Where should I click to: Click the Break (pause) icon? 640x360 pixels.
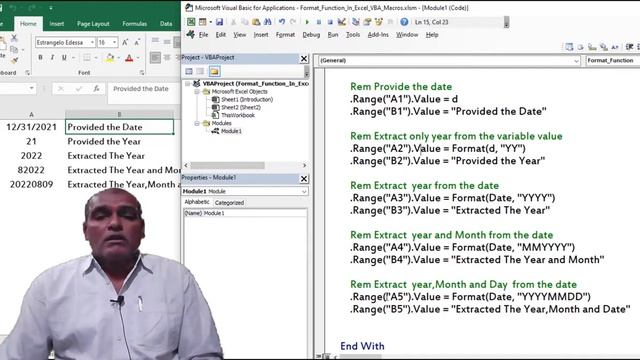pos(318,22)
